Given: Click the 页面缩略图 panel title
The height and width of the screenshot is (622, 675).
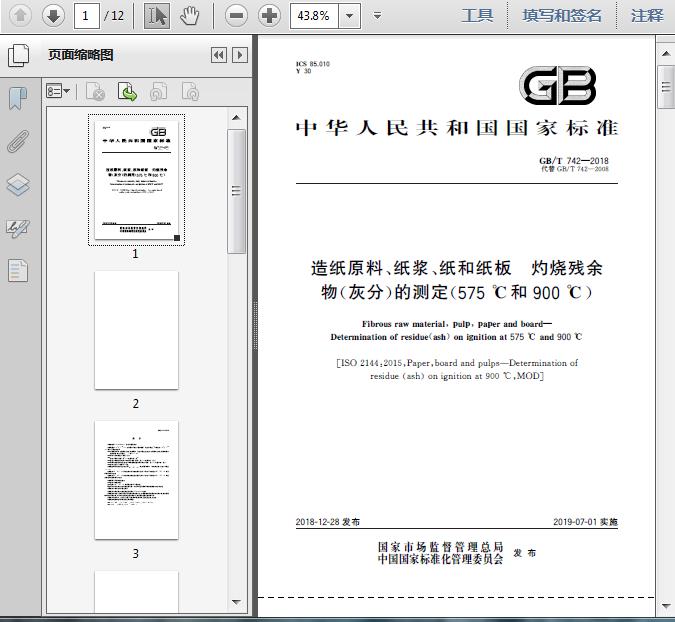Looking at the screenshot, I should click(81, 55).
